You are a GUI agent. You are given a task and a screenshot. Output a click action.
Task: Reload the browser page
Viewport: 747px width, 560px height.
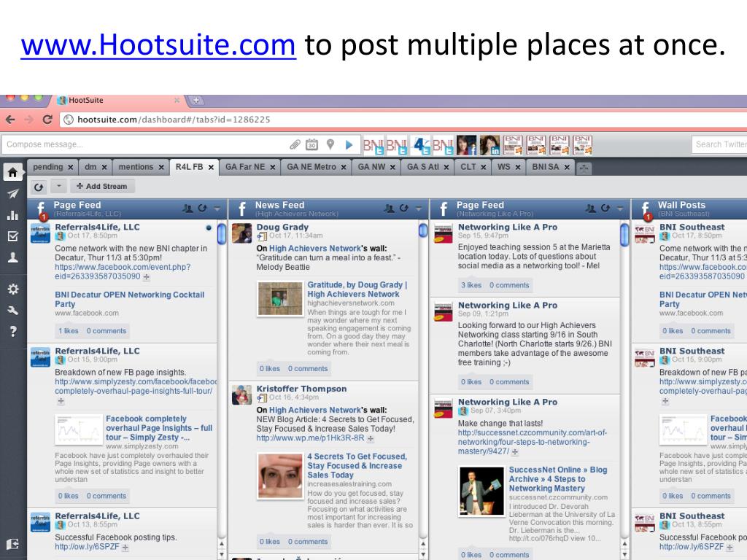[47, 120]
